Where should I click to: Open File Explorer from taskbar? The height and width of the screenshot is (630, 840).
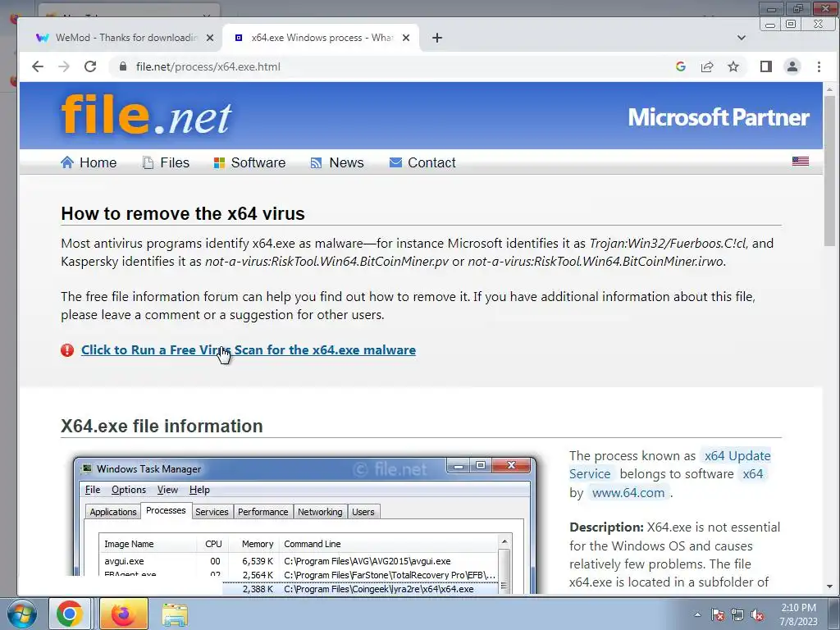[x=175, y=614]
